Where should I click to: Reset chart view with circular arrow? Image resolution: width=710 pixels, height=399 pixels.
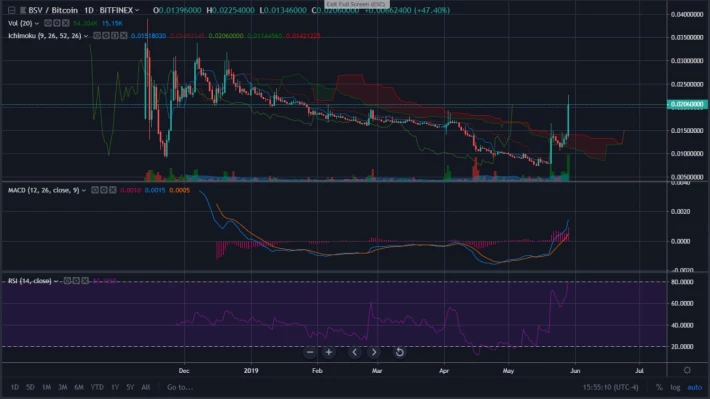coord(399,352)
